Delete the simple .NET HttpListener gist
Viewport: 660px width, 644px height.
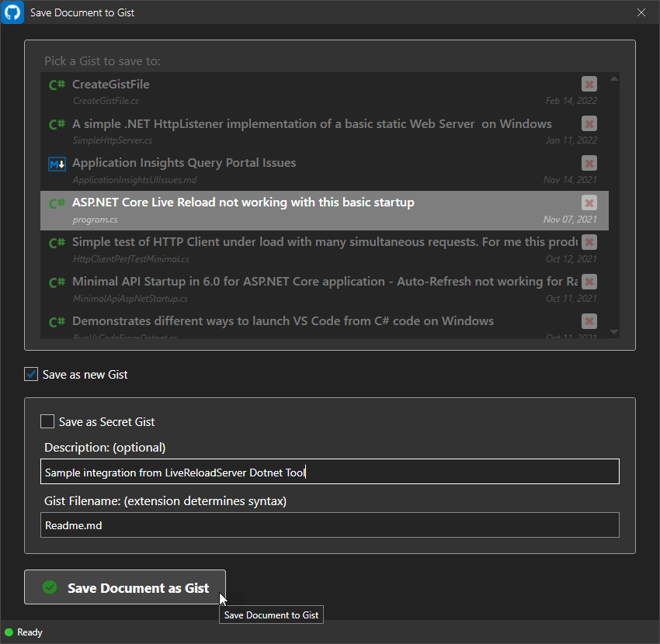(x=589, y=123)
